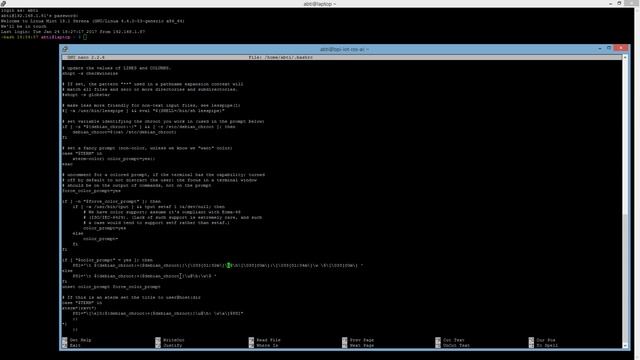Viewport: 640px width, 360px height.
Task: Click the nano window vertical scrollbar thumb
Action: coord(625,278)
